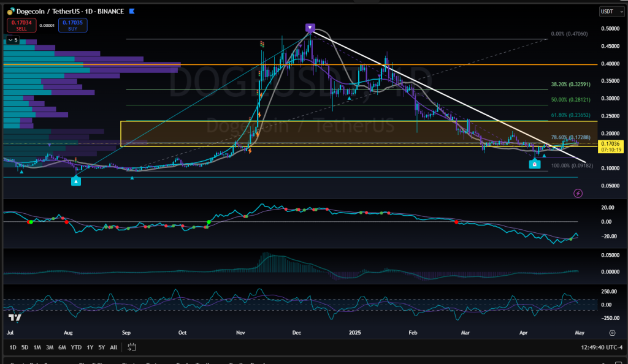Open the go-to-date calendar icon
The height and width of the screenshot is (364, 628).
[132, 347]
